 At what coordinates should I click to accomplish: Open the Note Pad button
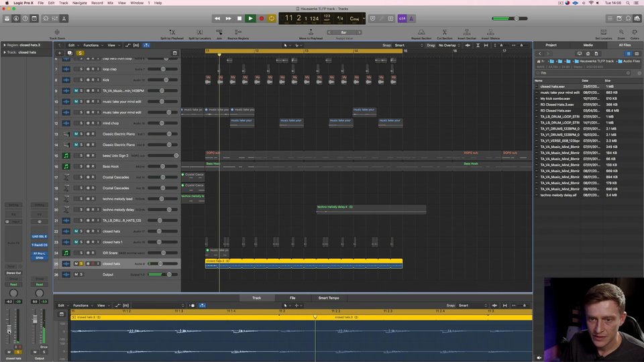[619, 19]
